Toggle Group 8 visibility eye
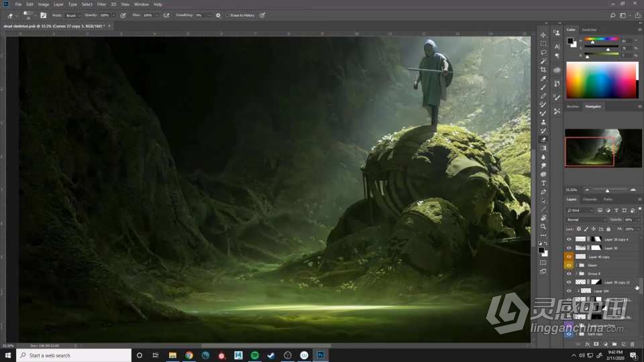 569,274
